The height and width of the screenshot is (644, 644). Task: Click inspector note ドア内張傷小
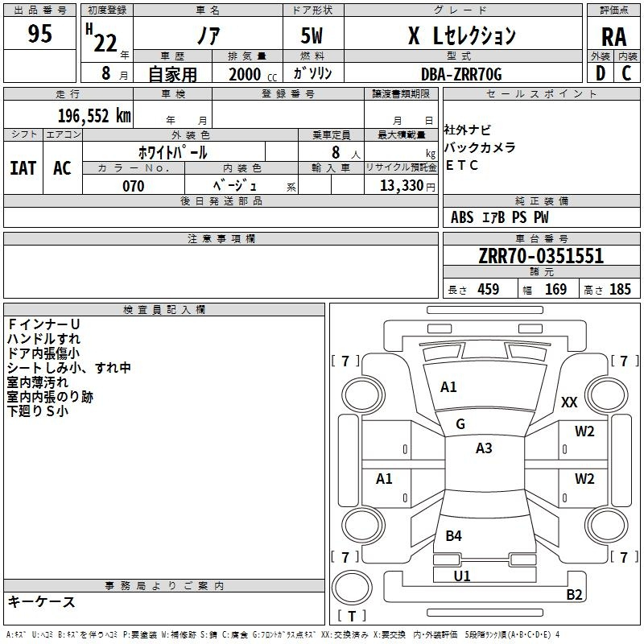[43, 353]
